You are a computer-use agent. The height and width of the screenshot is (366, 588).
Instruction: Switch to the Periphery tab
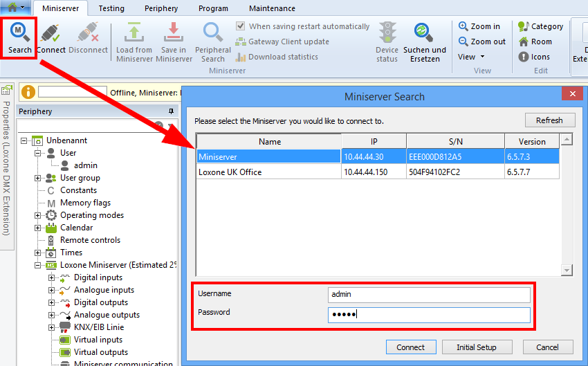pyautogui.click(x=160, y=8)
